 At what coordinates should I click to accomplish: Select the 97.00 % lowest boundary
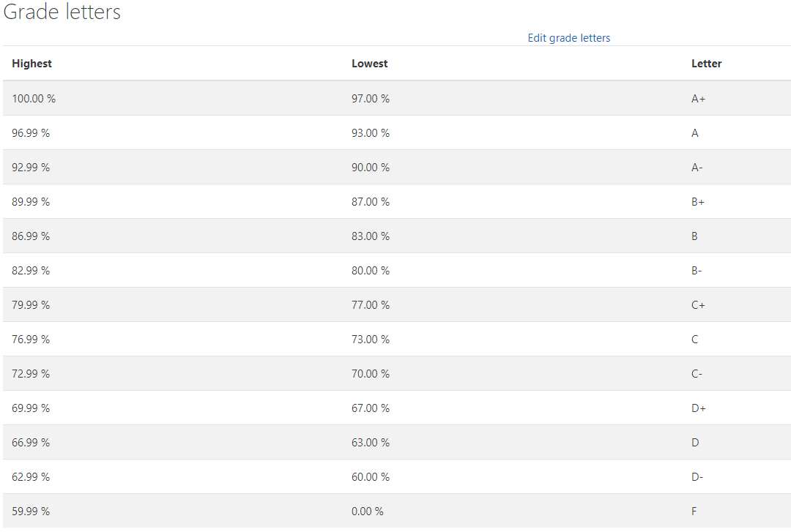pyautogui.click(x=371, y=98)
